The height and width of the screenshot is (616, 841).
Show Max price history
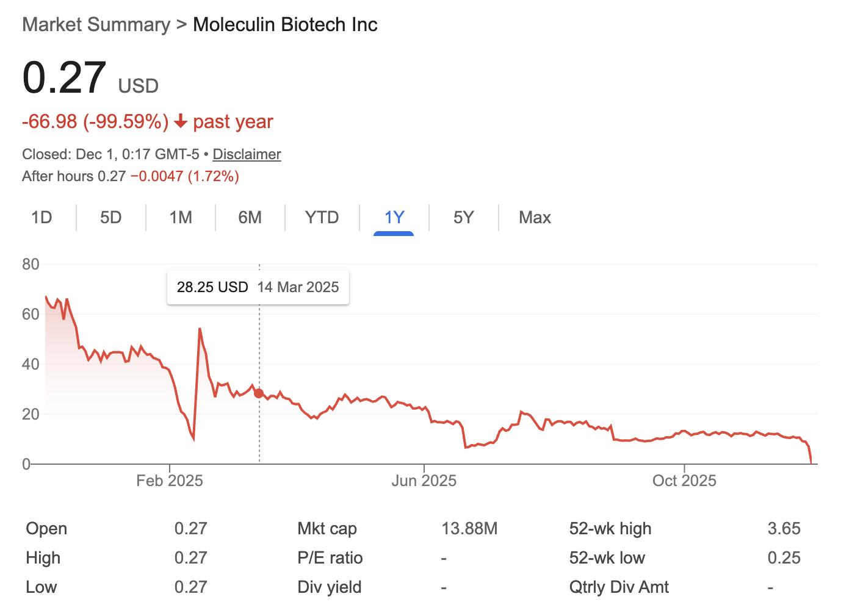tap(535, 217)
